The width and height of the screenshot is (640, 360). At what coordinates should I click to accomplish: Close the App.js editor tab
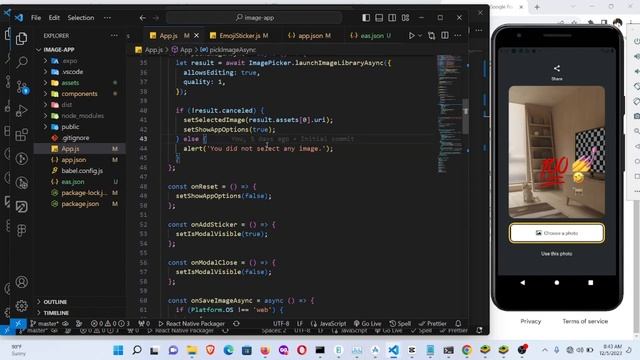(x=196, y=36)
